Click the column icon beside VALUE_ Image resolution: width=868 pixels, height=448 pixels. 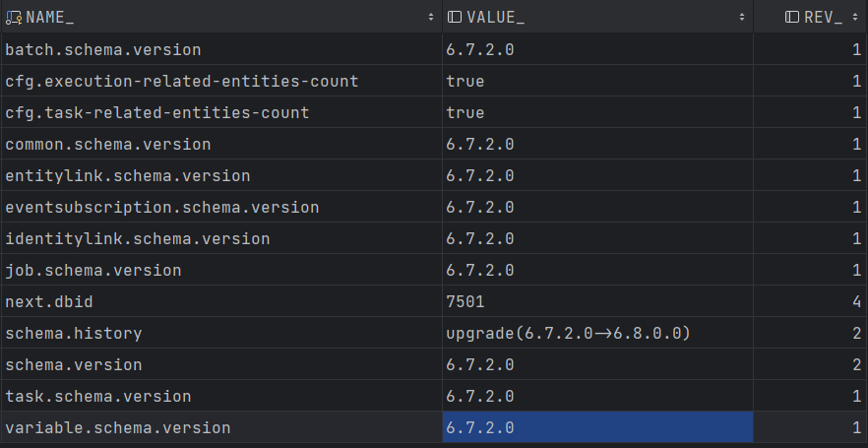tap(454, 18)
